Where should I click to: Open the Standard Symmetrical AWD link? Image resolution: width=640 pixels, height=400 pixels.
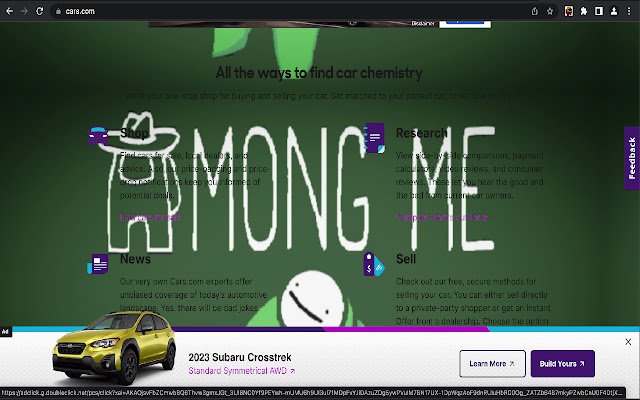click(x=242, y=371)
